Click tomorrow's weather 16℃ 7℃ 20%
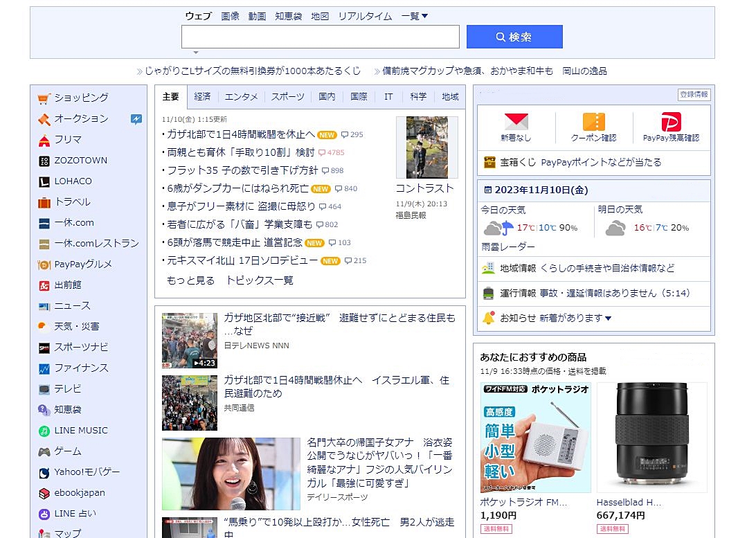The image size is (756, 538). click(647, 228)
